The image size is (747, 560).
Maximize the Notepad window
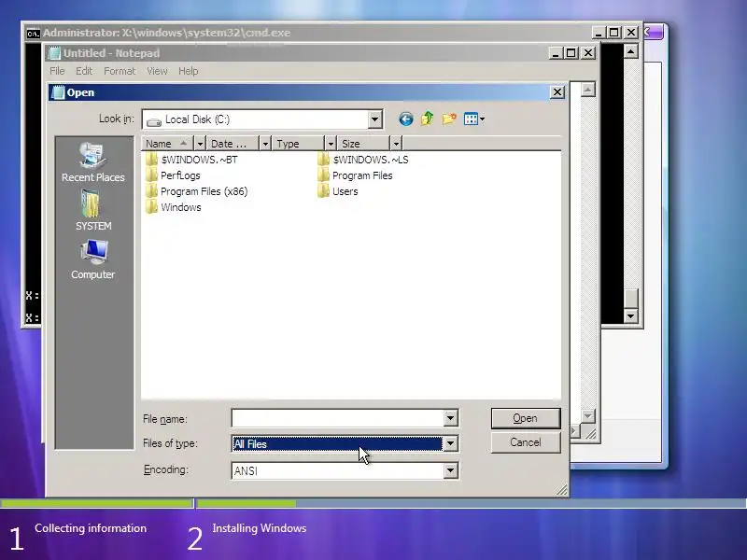point(571,53)
